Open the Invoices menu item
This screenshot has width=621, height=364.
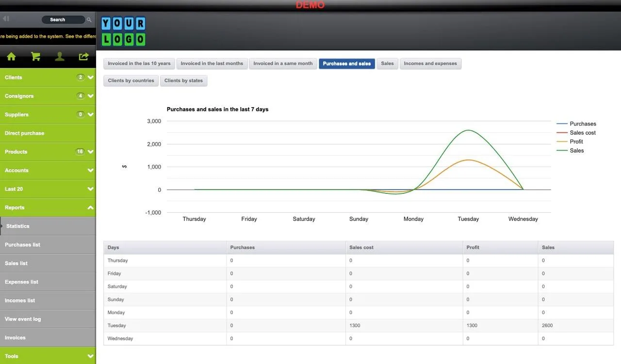[x=48, y=338]
